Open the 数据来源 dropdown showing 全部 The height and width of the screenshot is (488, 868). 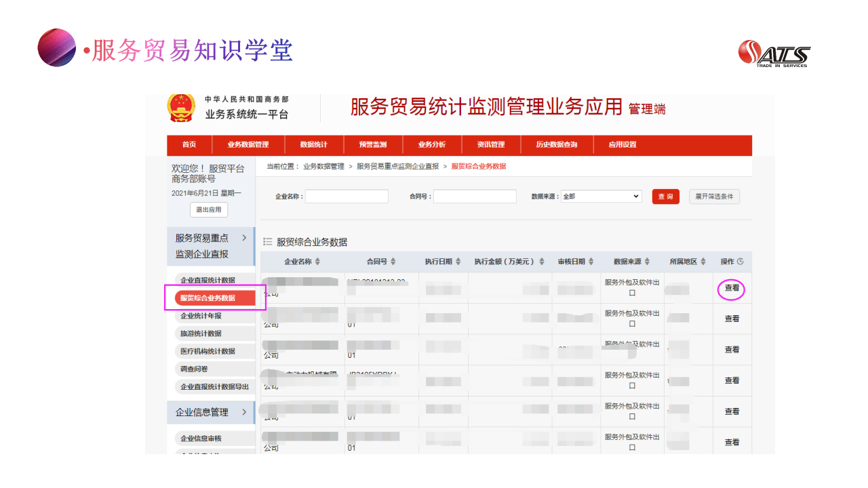[601, 197]
